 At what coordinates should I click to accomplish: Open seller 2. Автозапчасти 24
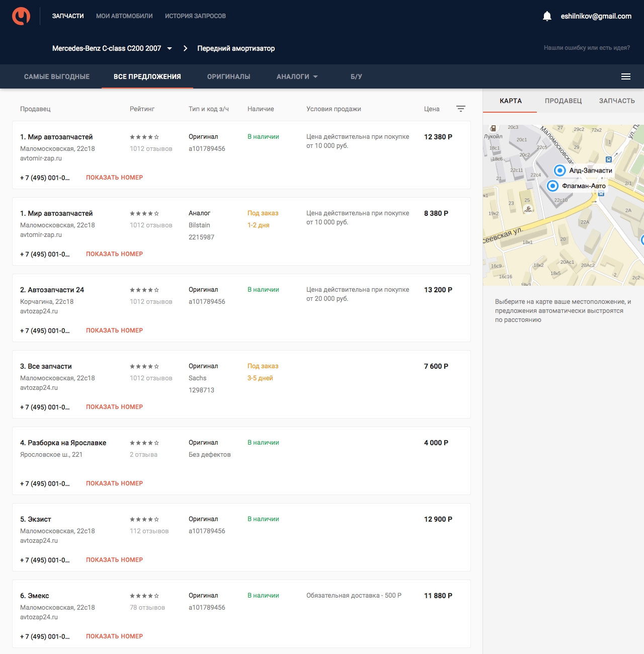pyautogui.click(x=52, y=290)
